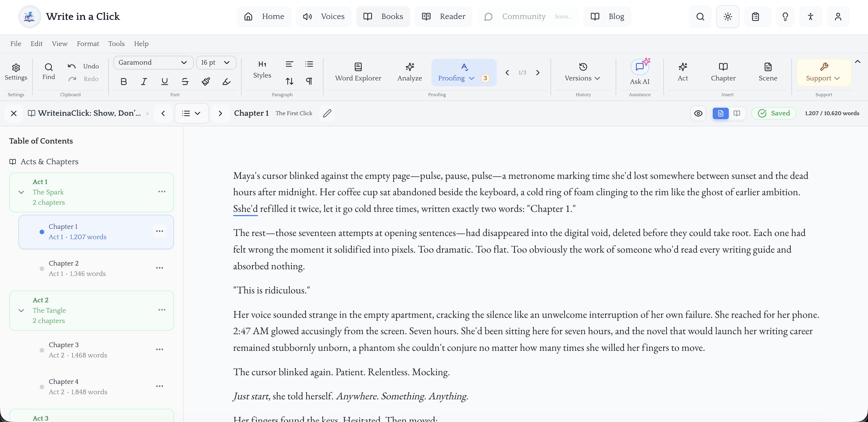Pick the text highlight color
The image size is (868, 422).
coord(226,81)
